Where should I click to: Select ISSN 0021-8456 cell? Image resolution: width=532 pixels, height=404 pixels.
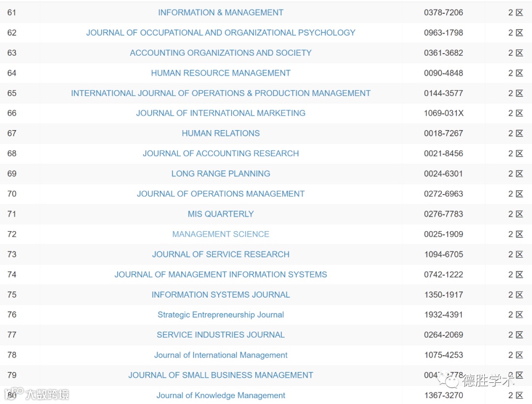point(443,153)
